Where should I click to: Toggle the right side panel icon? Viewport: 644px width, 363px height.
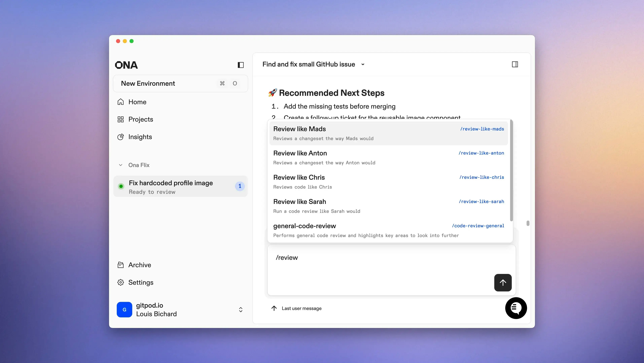pos(515,64)
